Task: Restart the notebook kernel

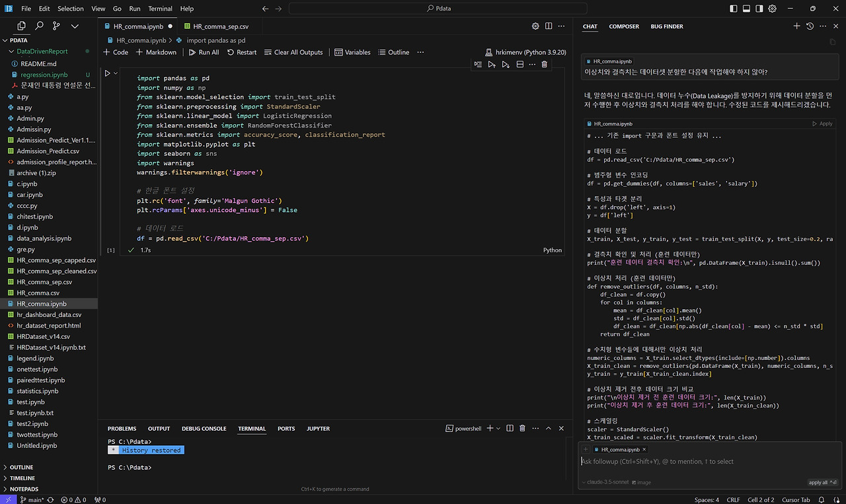Action: click(x=241, y=52)
